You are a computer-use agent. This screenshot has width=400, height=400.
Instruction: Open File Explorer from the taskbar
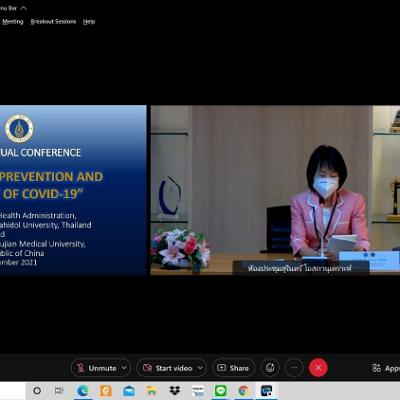click(152, 391)
